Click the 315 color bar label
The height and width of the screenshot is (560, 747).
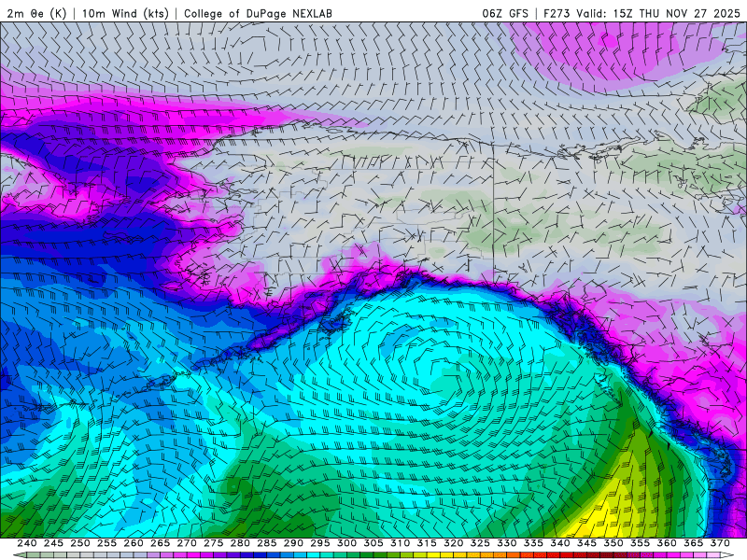427,543
